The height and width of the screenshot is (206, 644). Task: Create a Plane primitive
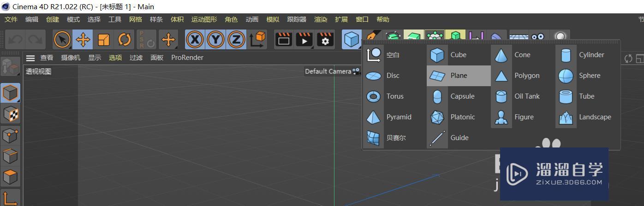click(459, 76)
